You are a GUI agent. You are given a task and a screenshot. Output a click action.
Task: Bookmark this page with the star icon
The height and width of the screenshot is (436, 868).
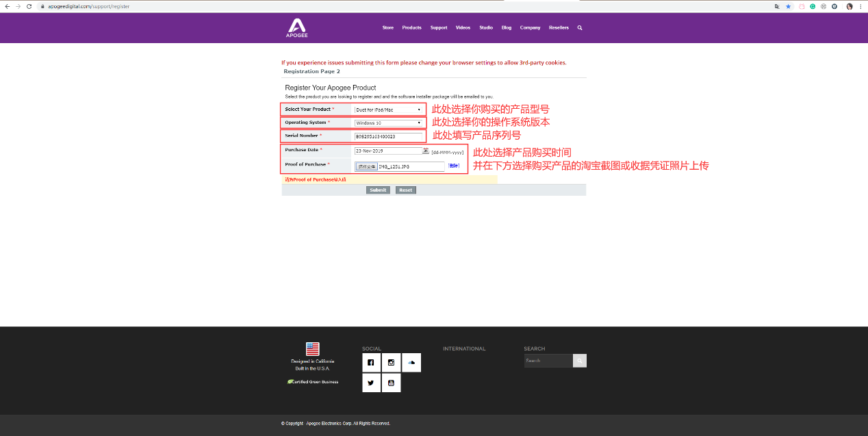tap(789, 6)
